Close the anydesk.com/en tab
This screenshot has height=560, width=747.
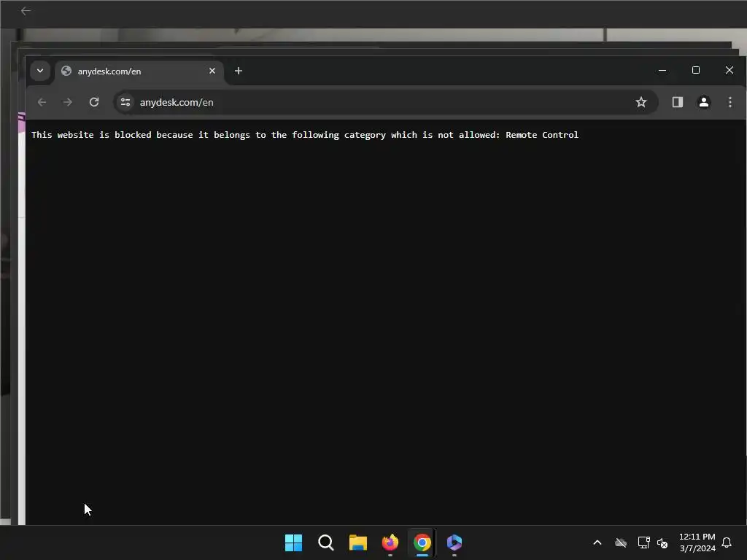212,71
